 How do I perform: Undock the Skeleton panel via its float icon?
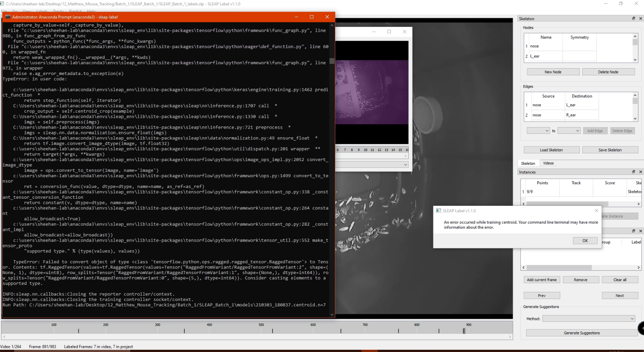click(x=634, y=18)
